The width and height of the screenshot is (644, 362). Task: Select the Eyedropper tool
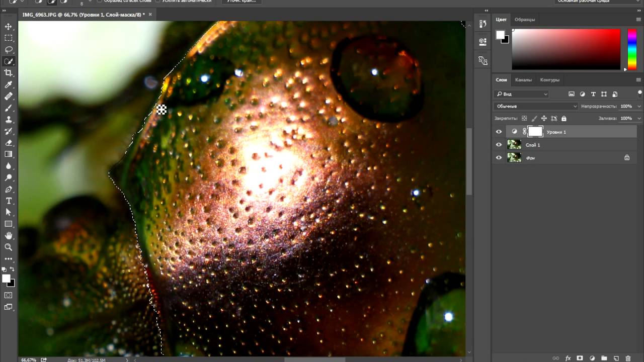9,84
